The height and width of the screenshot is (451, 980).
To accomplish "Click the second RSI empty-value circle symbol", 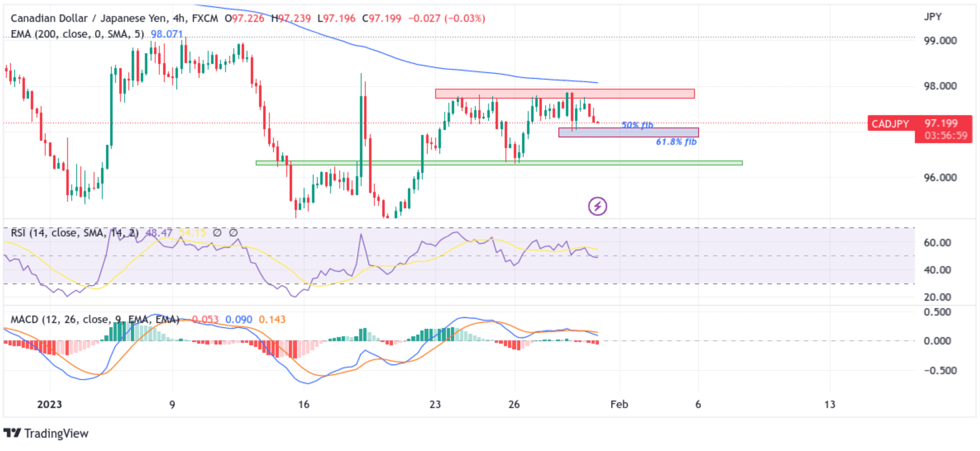I will pyautogui.click(x=233, y=232).
